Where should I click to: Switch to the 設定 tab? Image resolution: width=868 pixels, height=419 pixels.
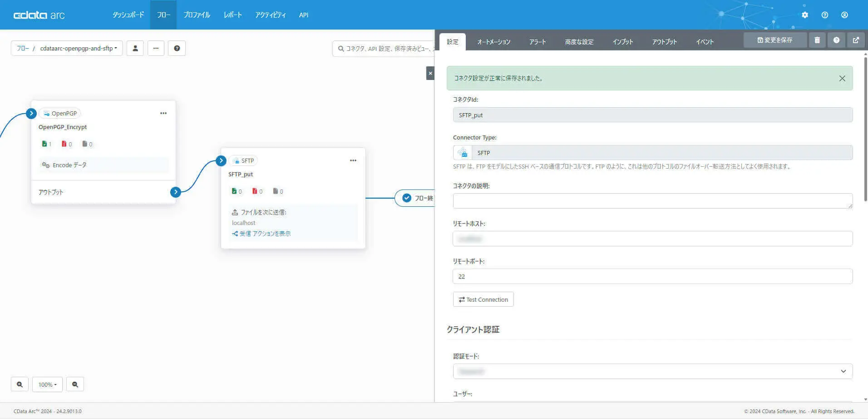pyautogui.click(x=453, y=42)
